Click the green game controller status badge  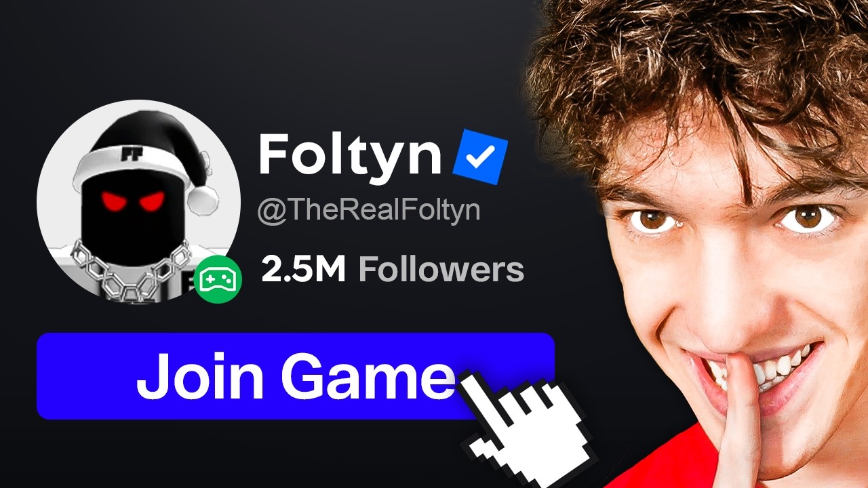coord(217,279)
